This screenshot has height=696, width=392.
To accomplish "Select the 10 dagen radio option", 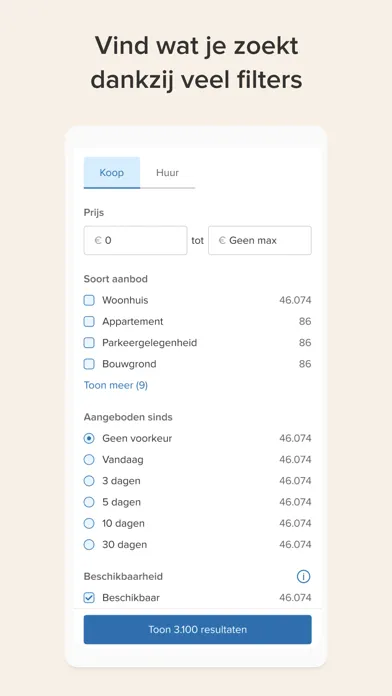I will (89, 523).
